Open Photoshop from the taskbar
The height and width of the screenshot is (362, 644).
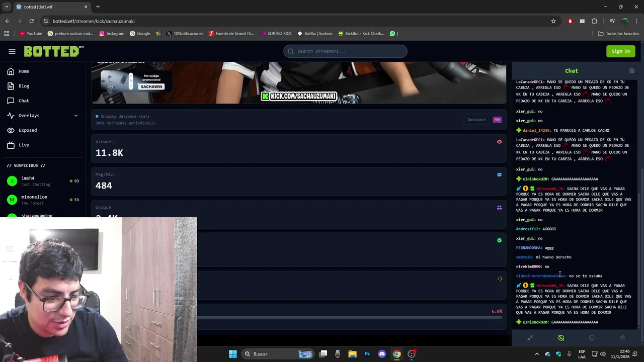coord(367,354)
